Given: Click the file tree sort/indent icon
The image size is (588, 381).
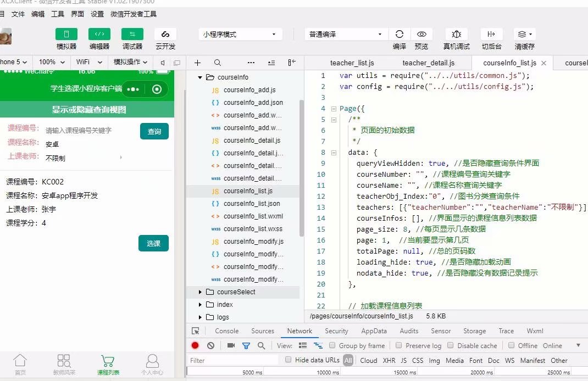Looking at the screenshot, I should pos(271,63).
